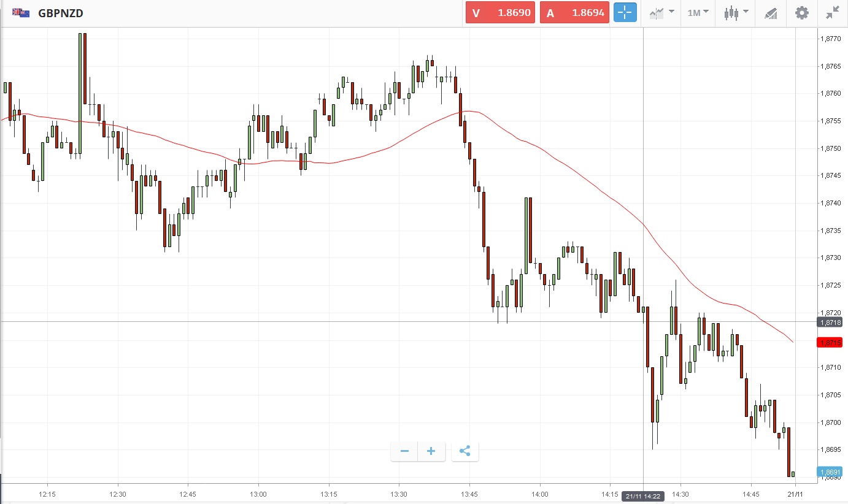The width and height of the screenshot is (848, 504).
Task: Collapse chart from fullscreen view
Action: coord(832,13)
